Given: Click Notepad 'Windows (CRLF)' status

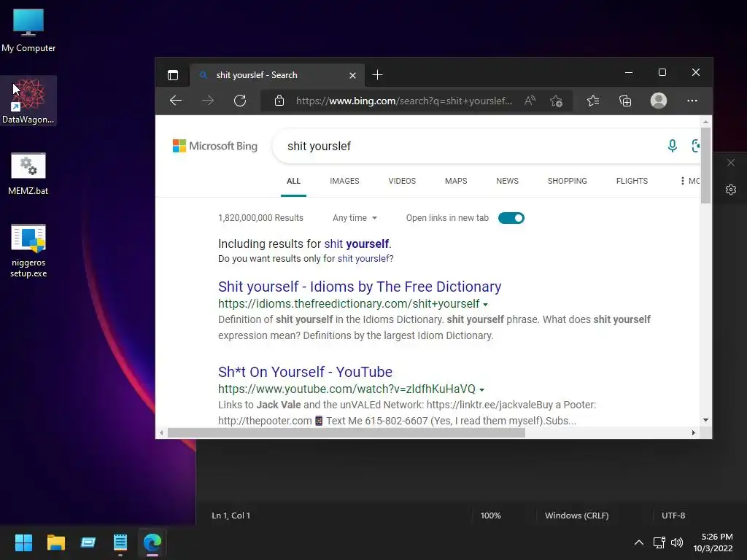Looking at the screenshot, I should click(577, 516).
